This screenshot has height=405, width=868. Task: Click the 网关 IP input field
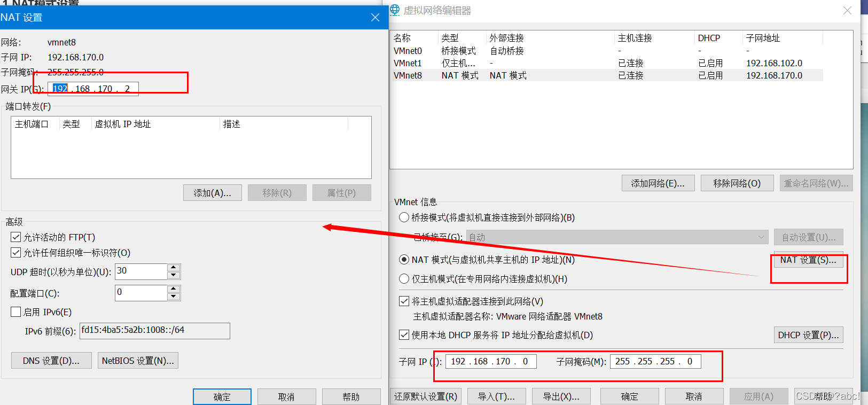[93, 89]
